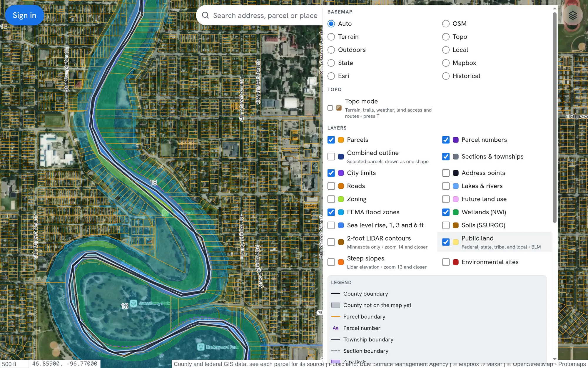Image resolution: width=588 pixels, height=368 pixels.
Task: Select the OSM basemap
Action: tap(446, 24)
